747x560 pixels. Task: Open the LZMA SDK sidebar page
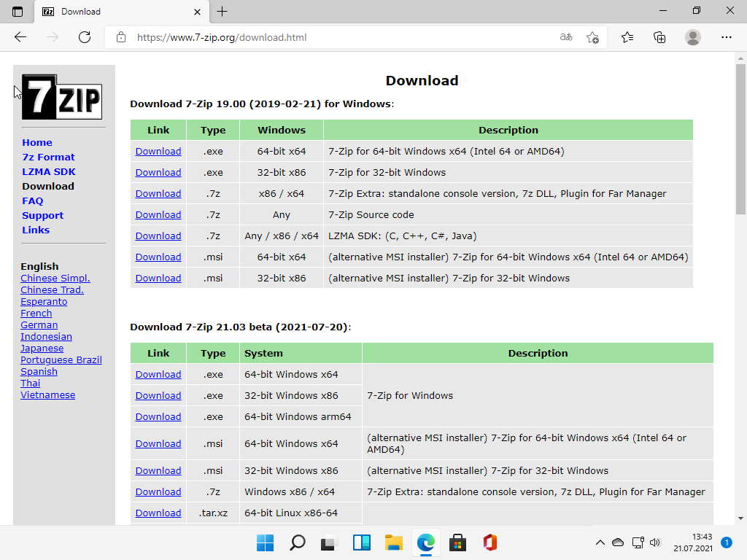pyautogui.click(x=48, y=171)
